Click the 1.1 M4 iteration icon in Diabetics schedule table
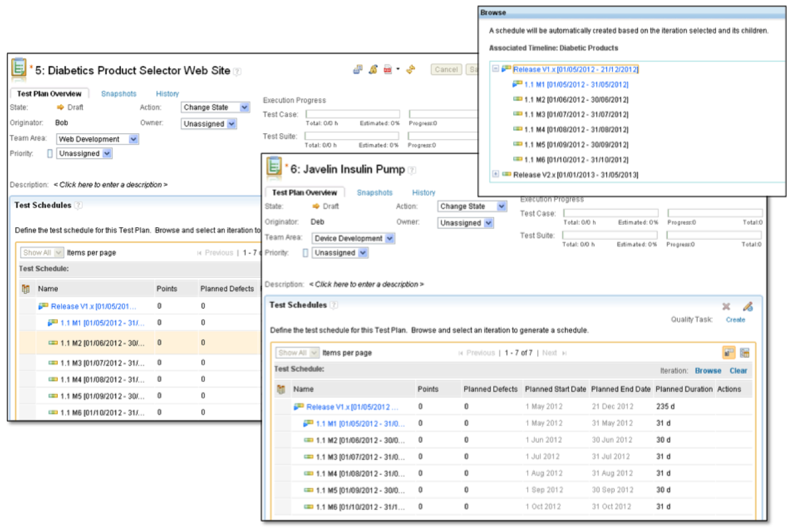Image resolution: width=790 pixels, height=532 pixels. click(53, 379)
